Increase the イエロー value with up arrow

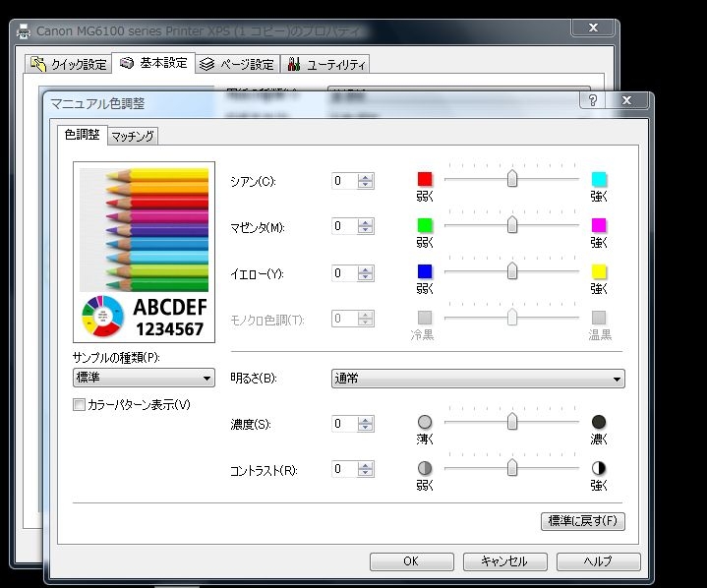365,269
